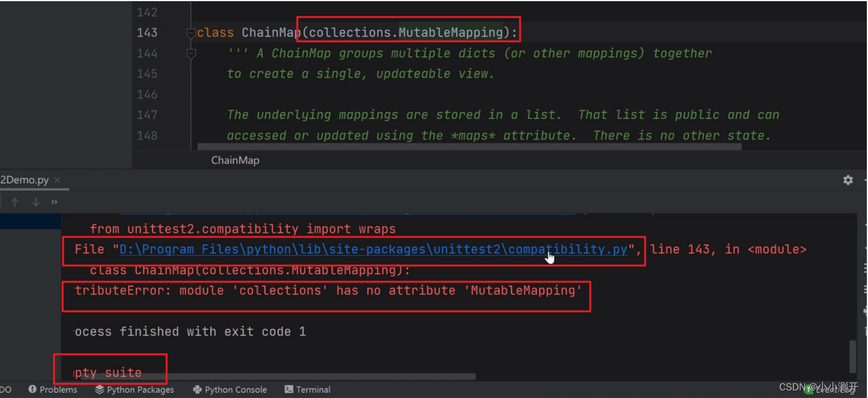Screen dimensions: 868x398
Task: Click line number 142 in the gutter
Action: [147, 12]
